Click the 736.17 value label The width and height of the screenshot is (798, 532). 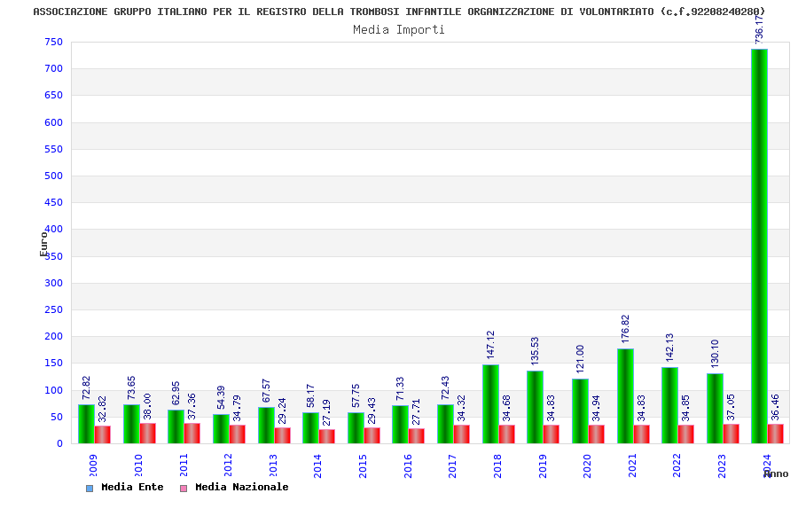[759, 29]
